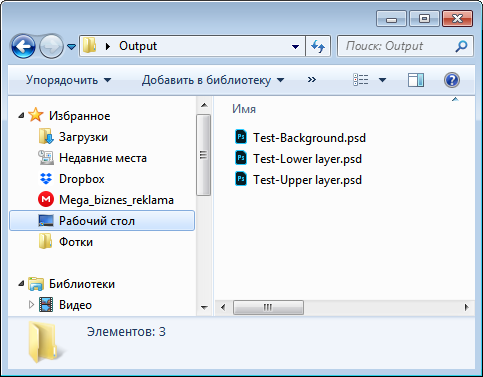Open the Упорядочить menu
Viewport: 483px width, 377px height.
(68, 80)
